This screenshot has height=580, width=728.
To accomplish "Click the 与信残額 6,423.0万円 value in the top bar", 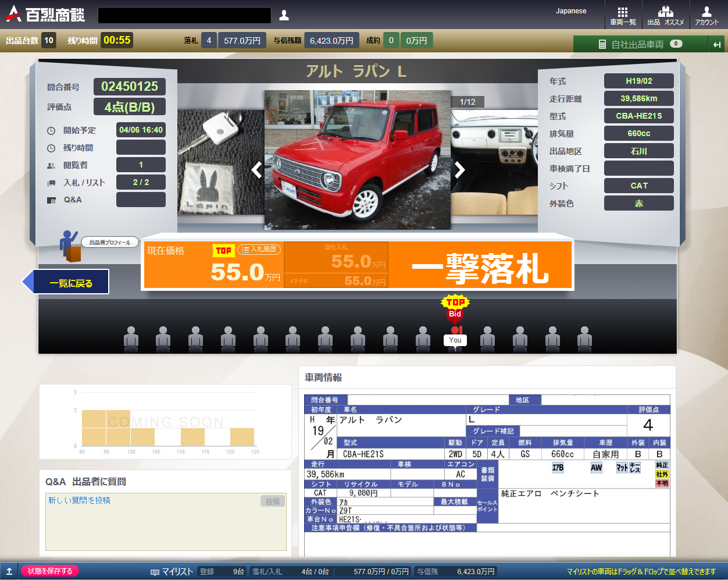I will (x=331, y=40).
